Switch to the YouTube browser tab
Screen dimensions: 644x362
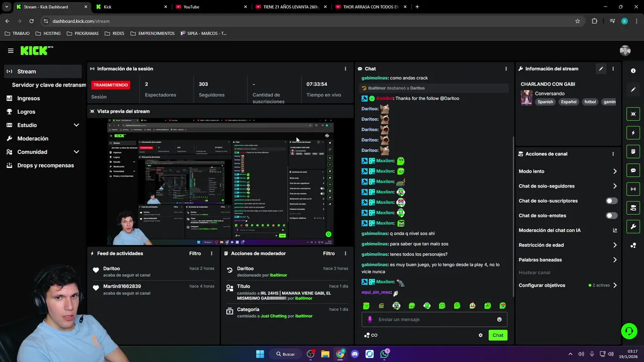[x=211, y=7]
